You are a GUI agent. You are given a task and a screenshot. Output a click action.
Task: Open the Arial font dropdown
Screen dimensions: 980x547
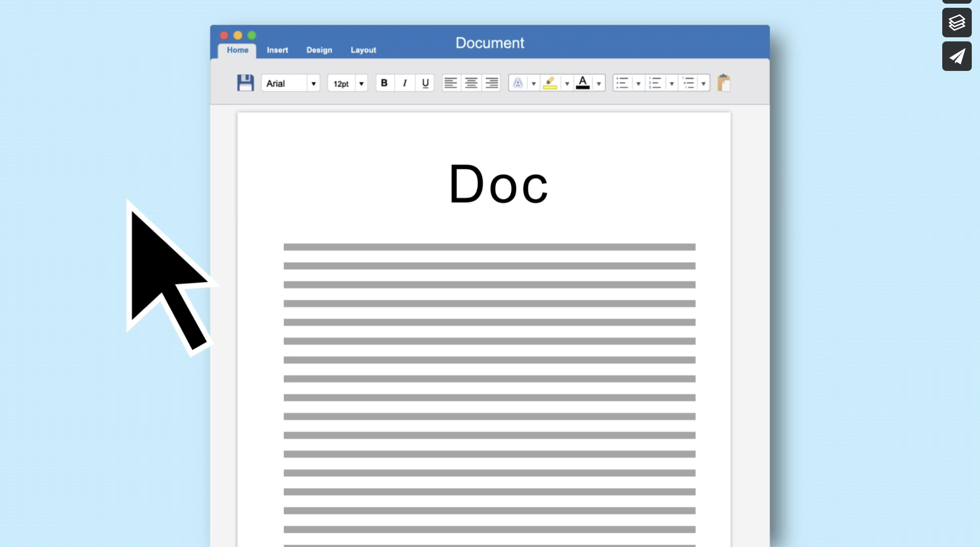tap(313, 84)
